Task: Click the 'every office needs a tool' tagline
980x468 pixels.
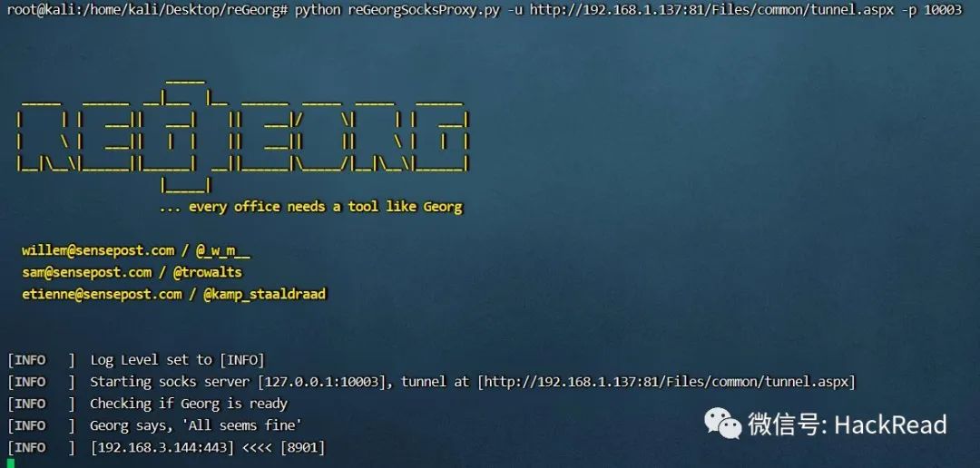Action: pos(310,207)
